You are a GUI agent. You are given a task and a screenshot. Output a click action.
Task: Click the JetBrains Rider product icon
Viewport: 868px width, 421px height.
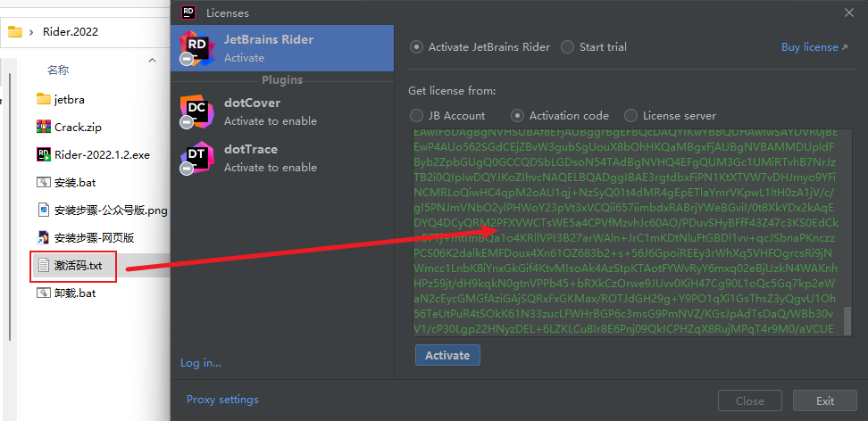click(196, 48)
